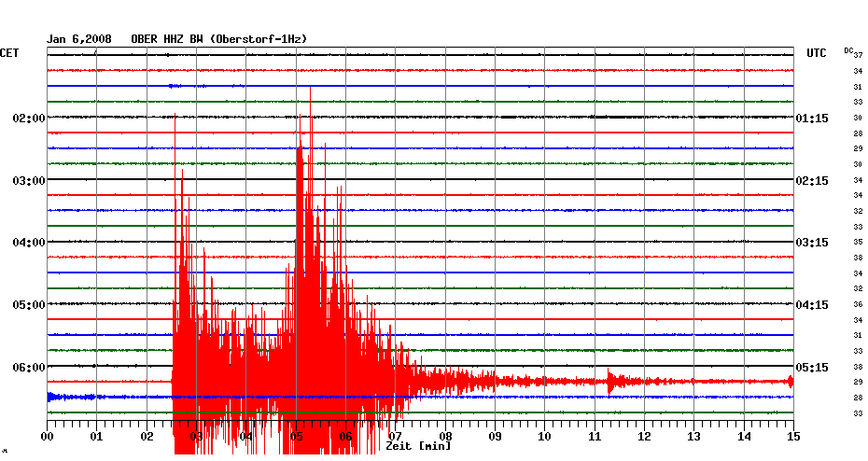
Task: Click the "CET" time zone label
Action: pyautogui.click(x=9, y=53)
